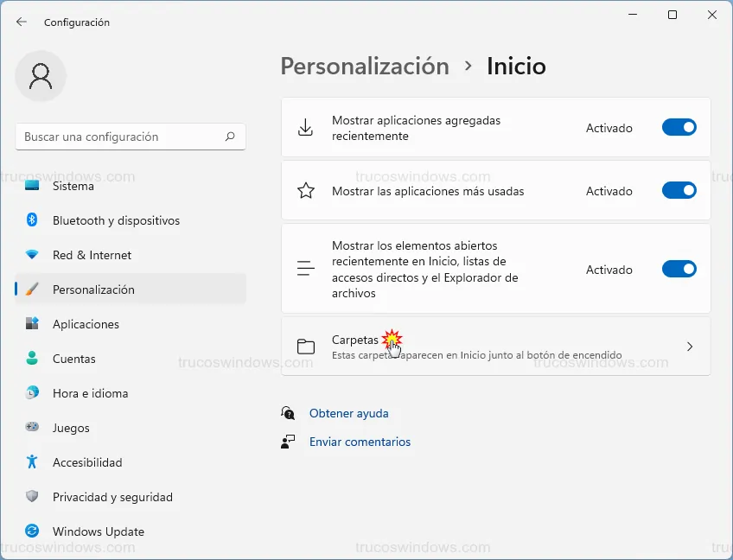The image size is (733, 560).
Task: Click the Enviar comentarios link
Action: [x=360, y=442]
